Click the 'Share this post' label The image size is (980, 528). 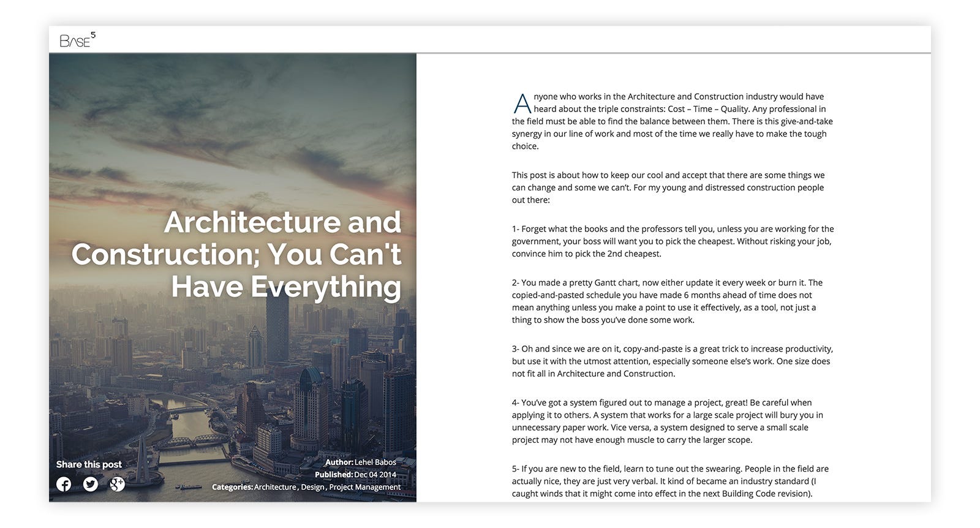[x=89, y=464]
